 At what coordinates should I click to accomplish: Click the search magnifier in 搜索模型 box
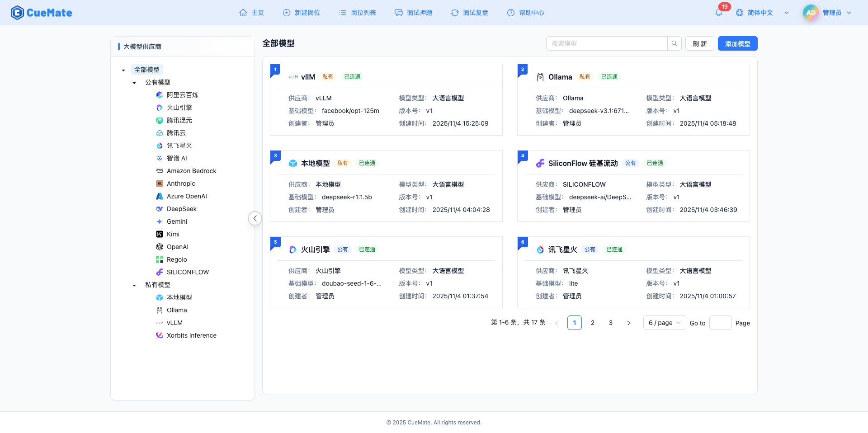(x=674, y=43)
